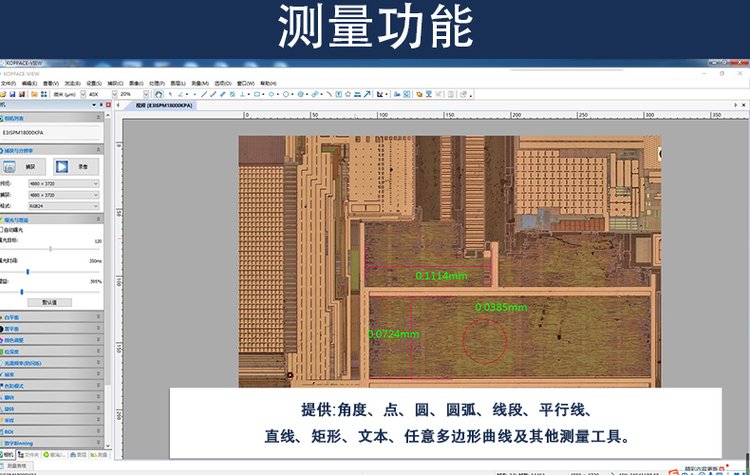Image resolution: width=750 pixels, height=475 pixels.
Task: Select the polygon star-shaped tool
Action: coord(348,94)
